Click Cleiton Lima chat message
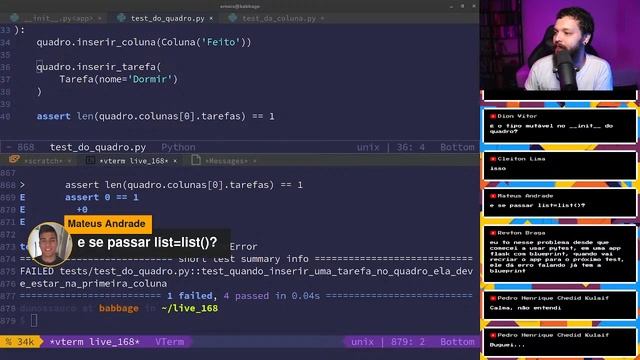This screenshot has width=640, height=360. [560, 165]
